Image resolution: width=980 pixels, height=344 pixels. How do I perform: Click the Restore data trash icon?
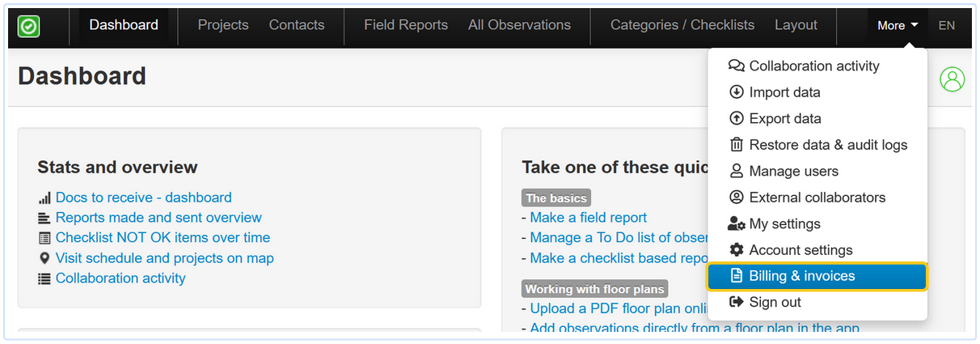(x=736, y=145)
